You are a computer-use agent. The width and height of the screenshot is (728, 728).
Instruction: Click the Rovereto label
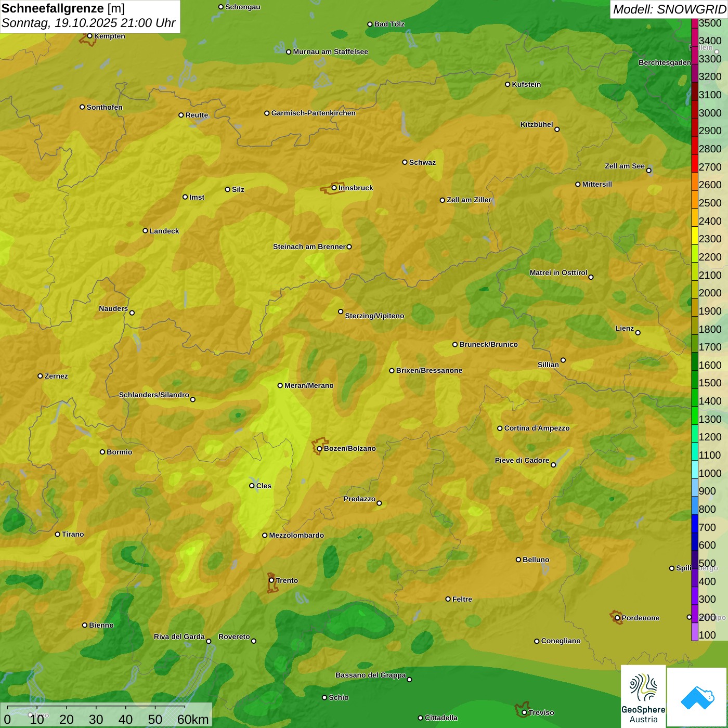click(234, 636)
